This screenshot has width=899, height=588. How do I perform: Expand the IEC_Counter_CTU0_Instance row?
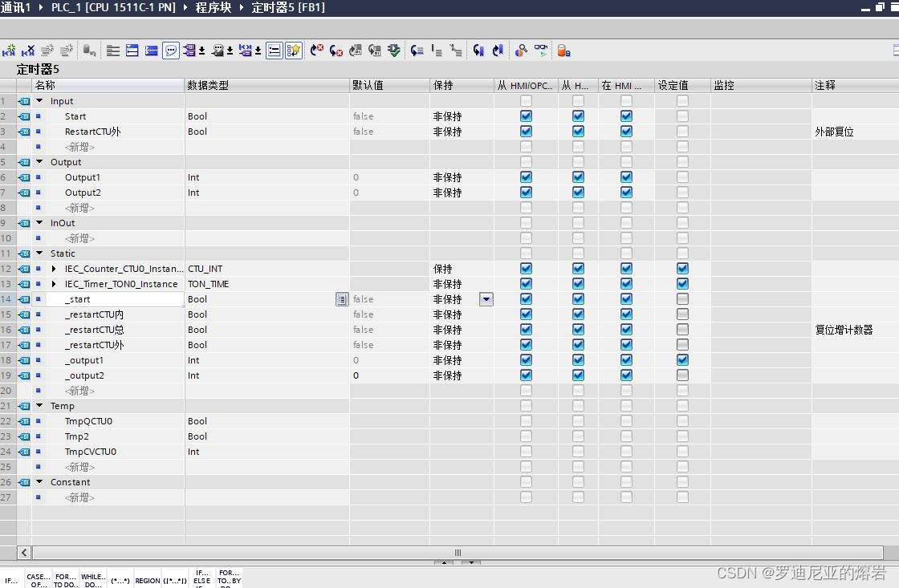coord(54,268)
